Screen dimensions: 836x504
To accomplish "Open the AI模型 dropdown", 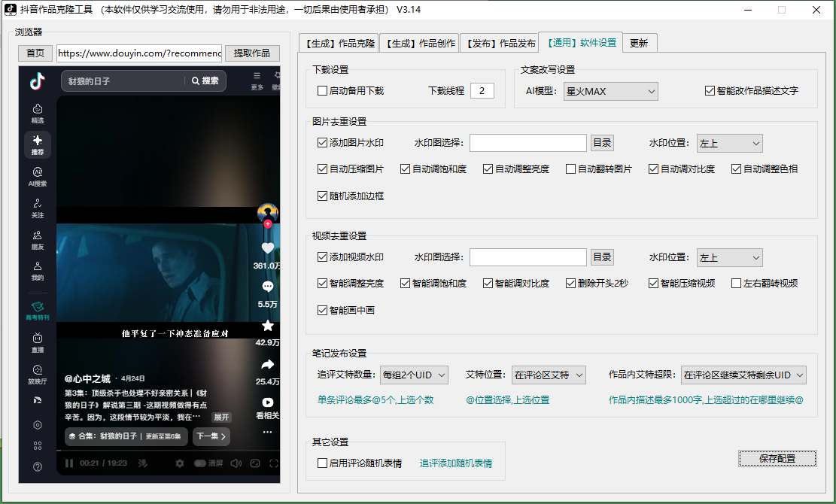I will pos(610,91).
